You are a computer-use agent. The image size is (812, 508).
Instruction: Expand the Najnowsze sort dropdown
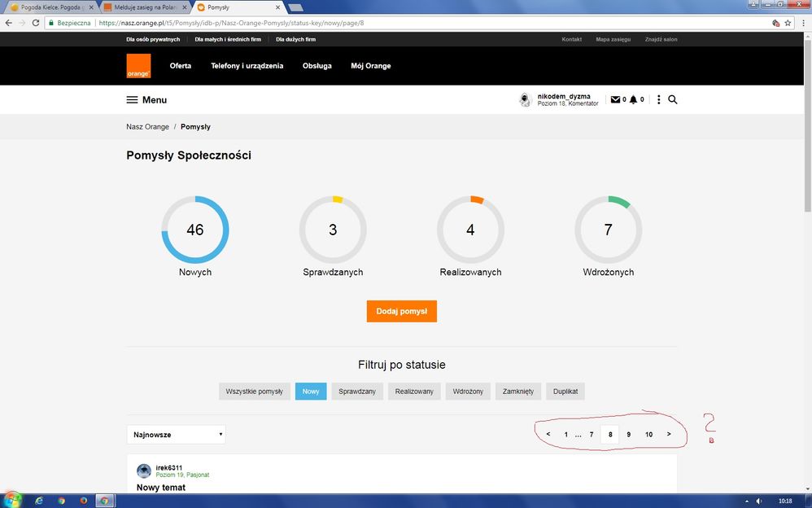[x=176, y=435]
